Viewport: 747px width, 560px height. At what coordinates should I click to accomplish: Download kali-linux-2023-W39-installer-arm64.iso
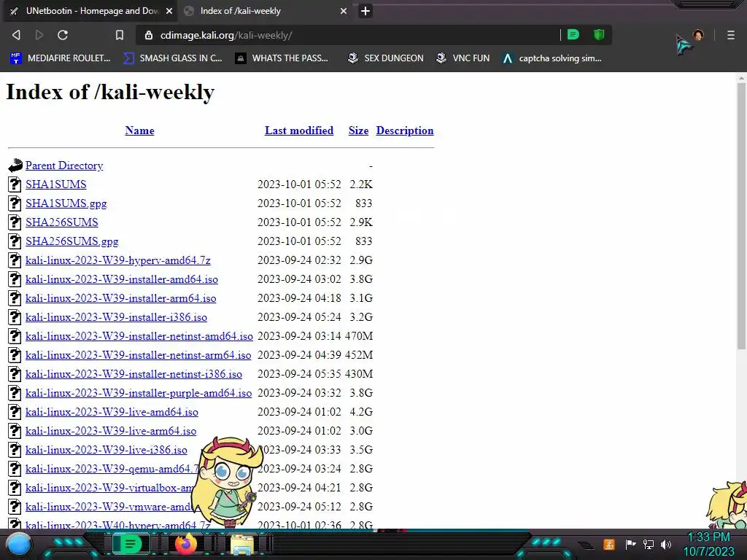tap(121, 298)
